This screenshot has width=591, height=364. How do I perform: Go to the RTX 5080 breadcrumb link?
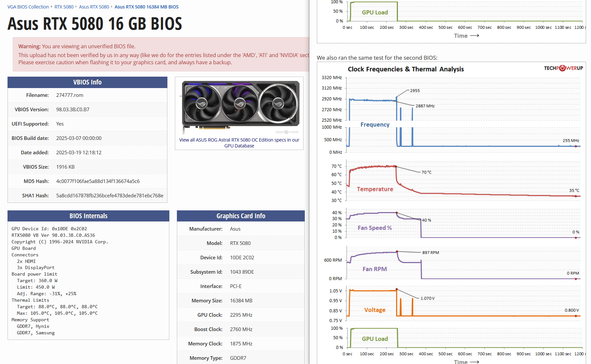pyautogui.click(x=64, y=7)
